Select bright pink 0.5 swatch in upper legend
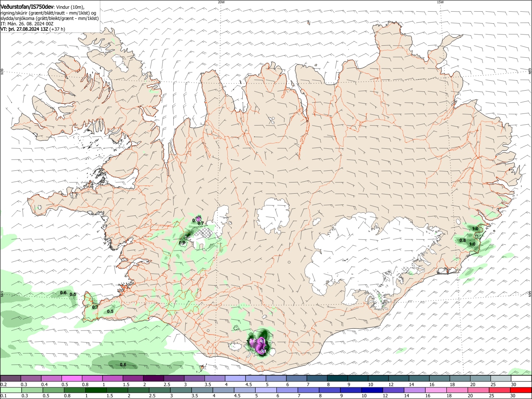Image resolution: width=532 pixels, height=399 pixels. [71, 378]
